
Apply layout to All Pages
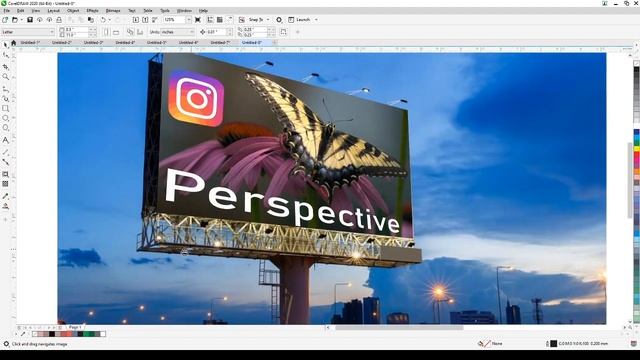point(130,32)
